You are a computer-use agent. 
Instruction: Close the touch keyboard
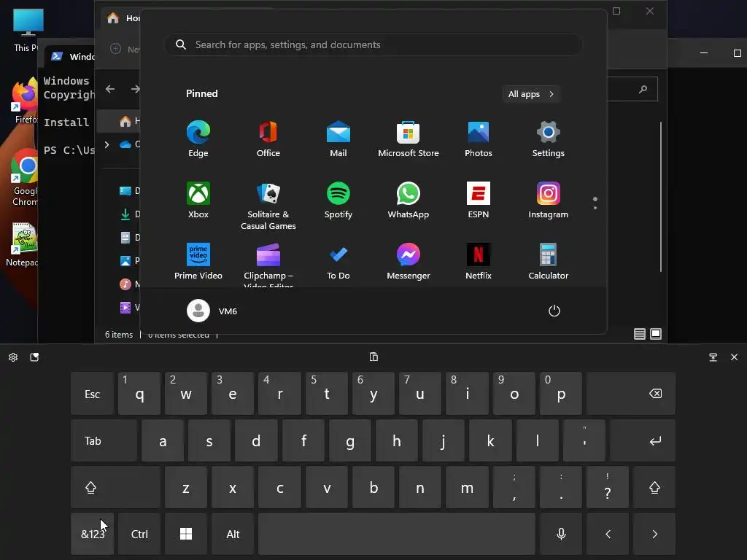(734, 357)
